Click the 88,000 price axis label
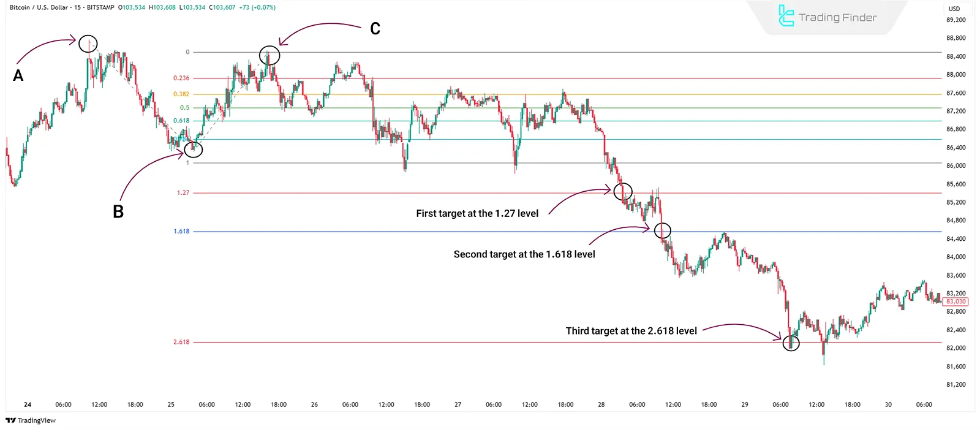The width and height of the screenshot is (980, 429). click(956, 75)
